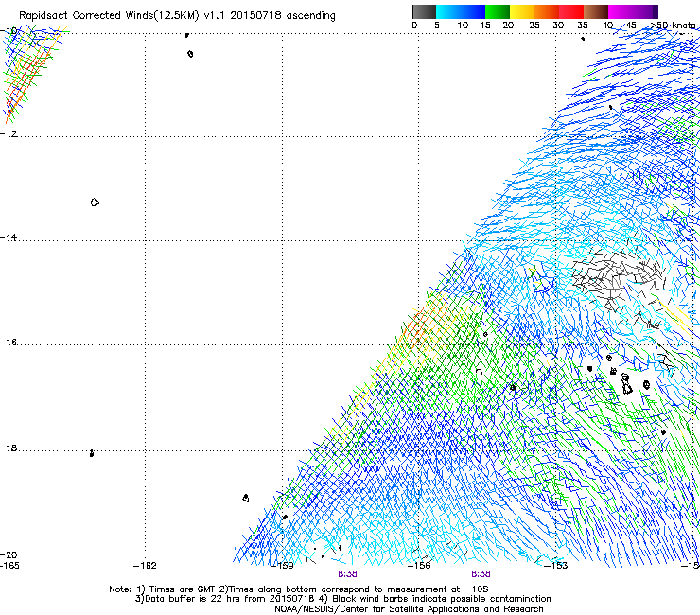The image size is (700, 615).
Task: Click the legend number 25
Action: 534,26
